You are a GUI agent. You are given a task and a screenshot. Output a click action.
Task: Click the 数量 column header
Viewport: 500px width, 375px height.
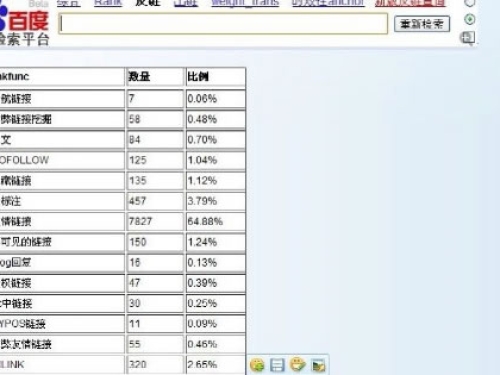tap(155, 77)
